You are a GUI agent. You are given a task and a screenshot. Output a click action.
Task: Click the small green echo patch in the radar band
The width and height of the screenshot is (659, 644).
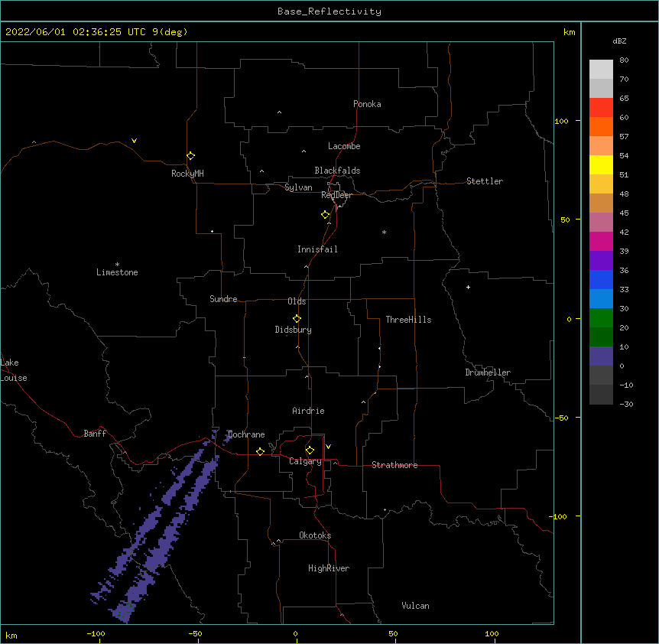125,609
